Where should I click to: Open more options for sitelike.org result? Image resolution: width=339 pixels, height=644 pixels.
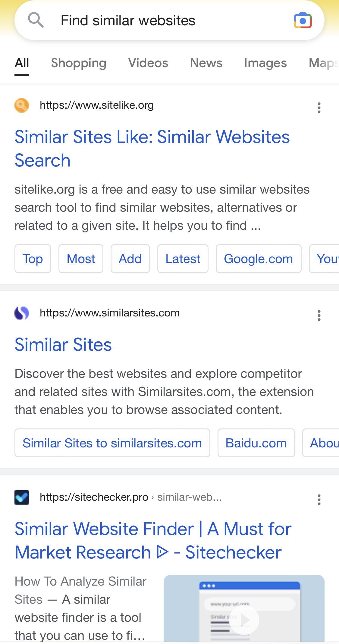click(319, 108)
